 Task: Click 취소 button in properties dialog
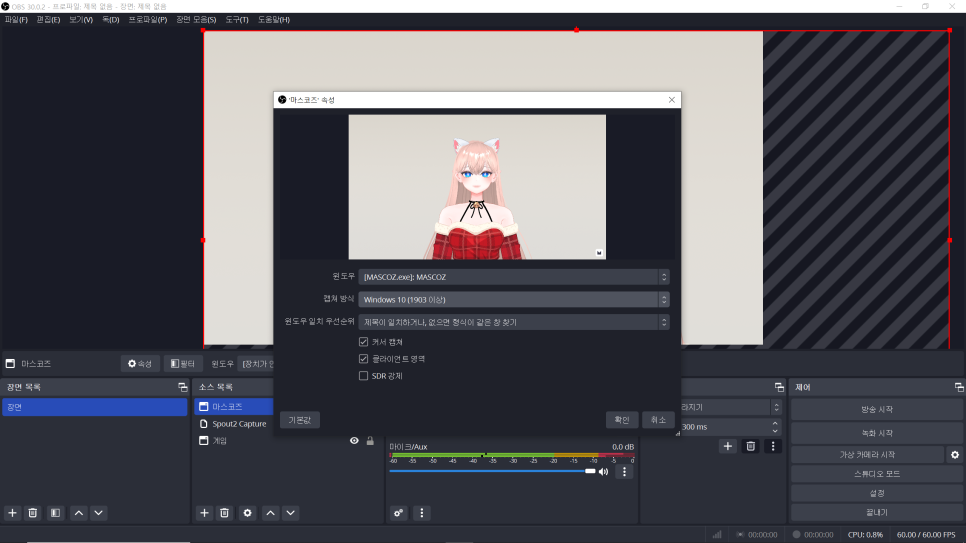click(658, 420)
